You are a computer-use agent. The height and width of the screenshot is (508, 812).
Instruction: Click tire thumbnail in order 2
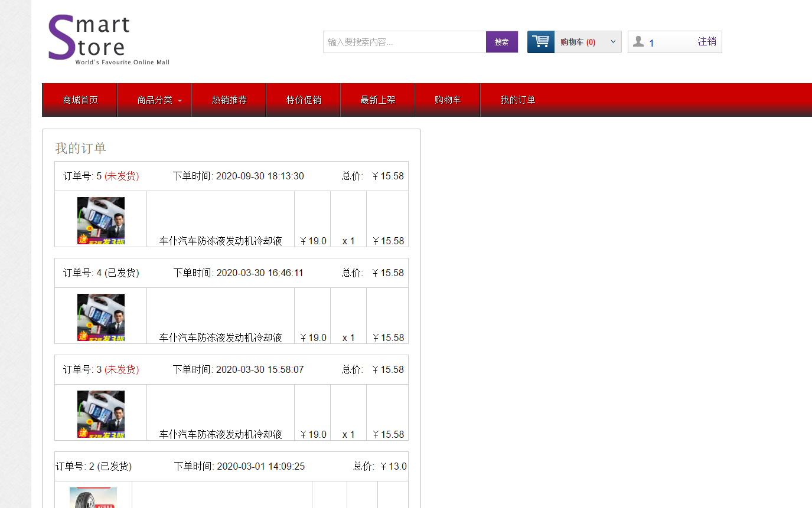click(x=93, y=497)
